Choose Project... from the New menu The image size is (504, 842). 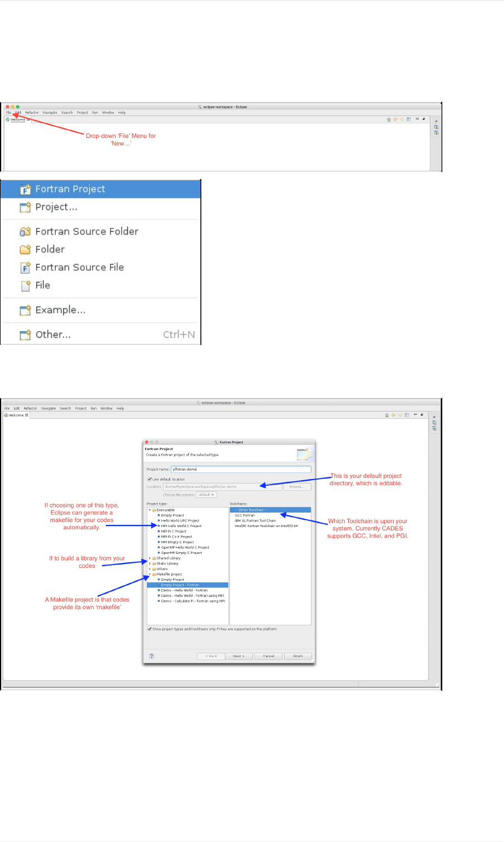click(x=100, y=207)
